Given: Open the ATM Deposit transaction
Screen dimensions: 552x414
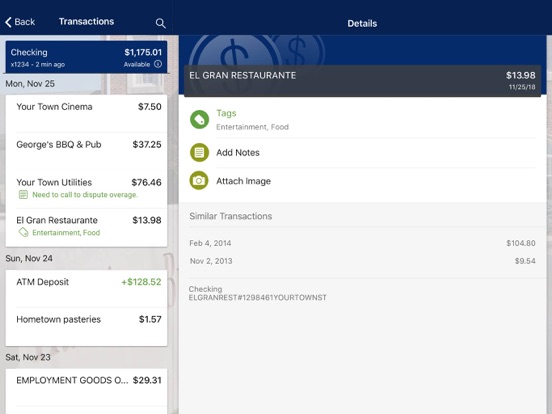Looking at the screenshot, I should [x=87, y=289].
